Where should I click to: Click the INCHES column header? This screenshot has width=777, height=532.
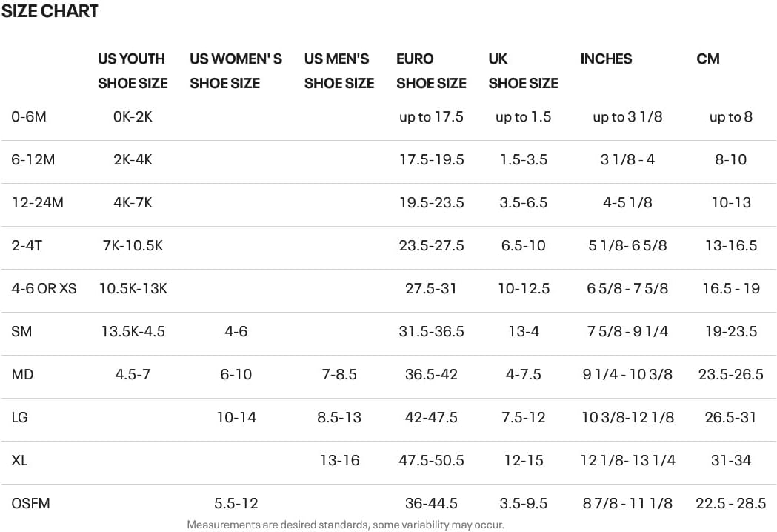pos(606,59)
